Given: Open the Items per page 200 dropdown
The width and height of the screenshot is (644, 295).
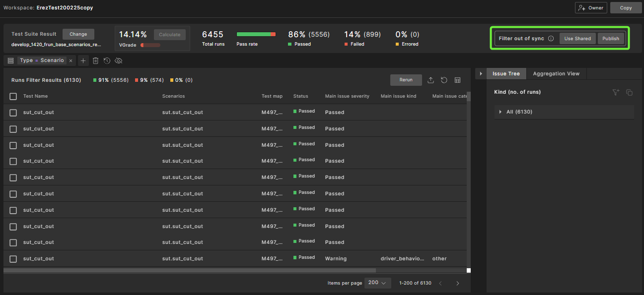Looking at the screenshot, I should click(377, 283).
